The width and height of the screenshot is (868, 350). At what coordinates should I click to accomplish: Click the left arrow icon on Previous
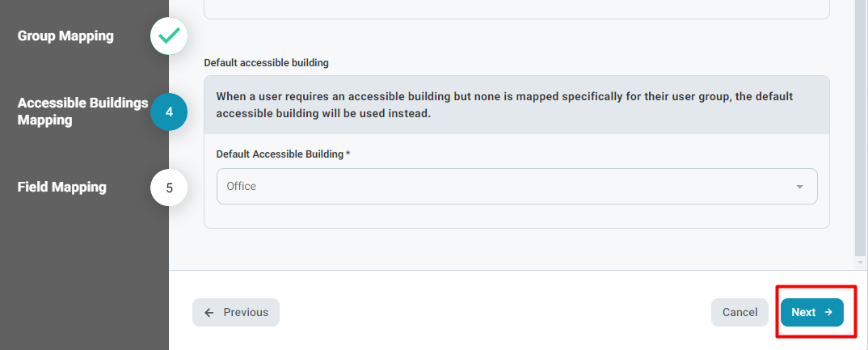(209, 312)
